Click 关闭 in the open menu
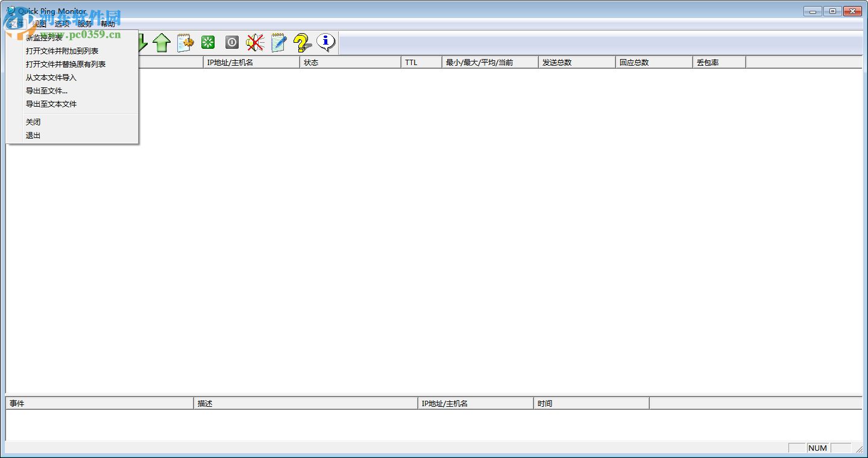Viewport: 868px width, 458px height. pos(33,122)
